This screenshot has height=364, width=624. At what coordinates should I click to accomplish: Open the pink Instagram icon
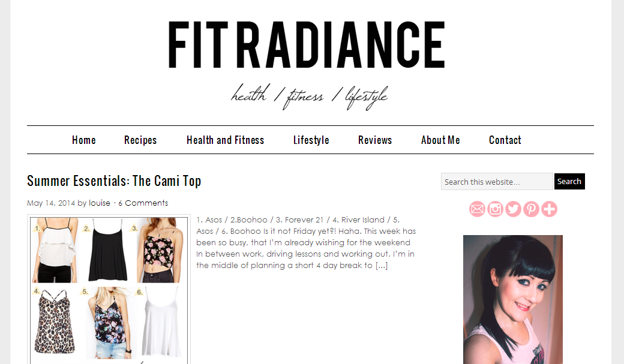[x=495, y=209]
